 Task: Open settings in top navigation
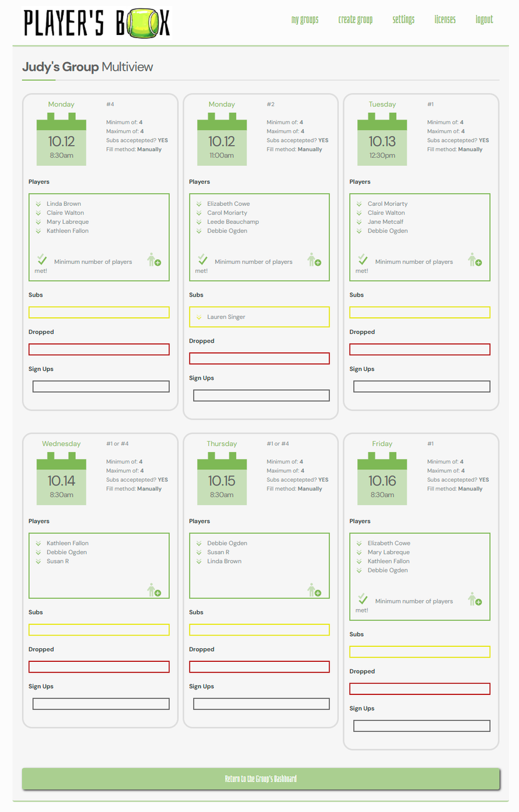click(x=403, y=19)
